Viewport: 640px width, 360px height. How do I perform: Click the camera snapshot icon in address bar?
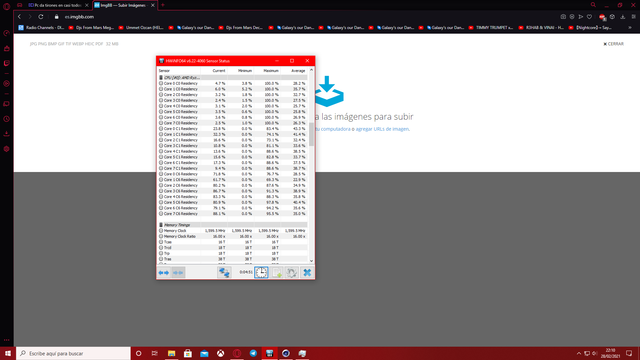pos(563,17)
